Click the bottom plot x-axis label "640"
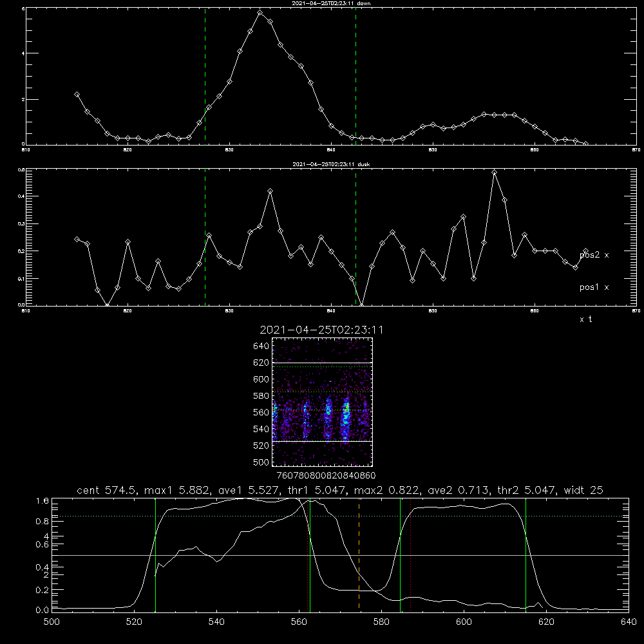 [629, 622]
